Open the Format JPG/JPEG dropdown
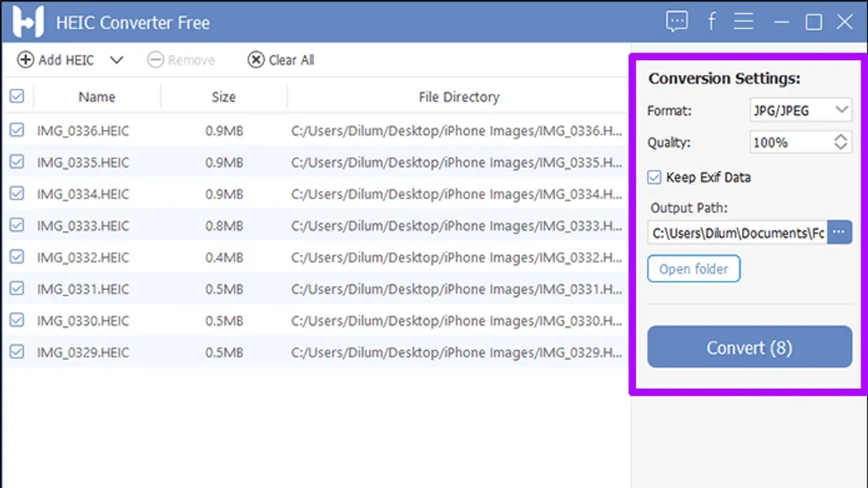 [x=801, y=111]
